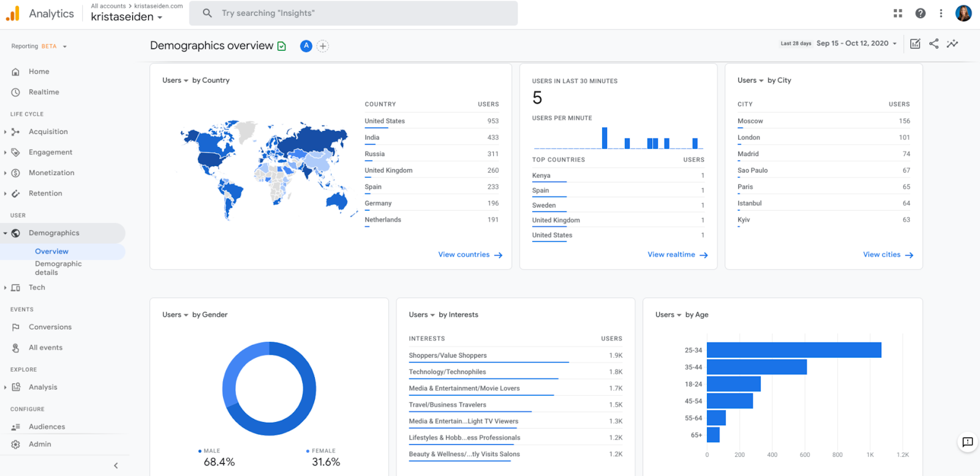This screenshot has height=476, width=980.
Task: Collapse the Demographics section
Action: pos(5,233)
